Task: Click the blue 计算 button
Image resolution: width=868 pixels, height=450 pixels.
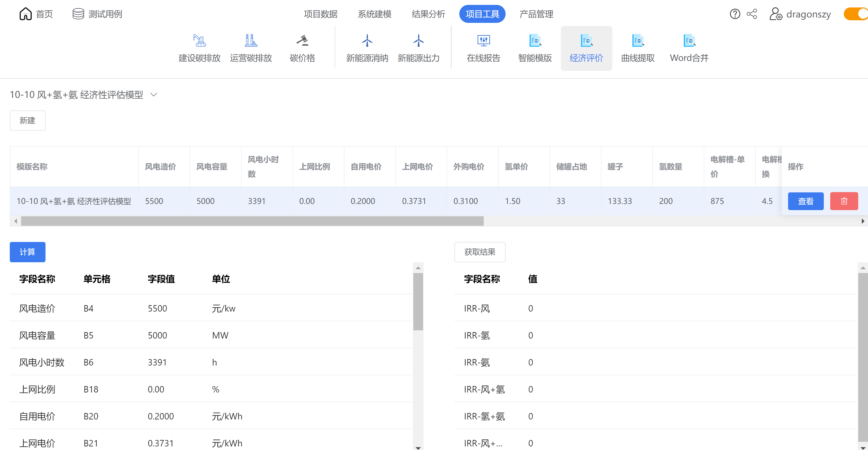Action: pyautogui.click(x=27, y=252)
